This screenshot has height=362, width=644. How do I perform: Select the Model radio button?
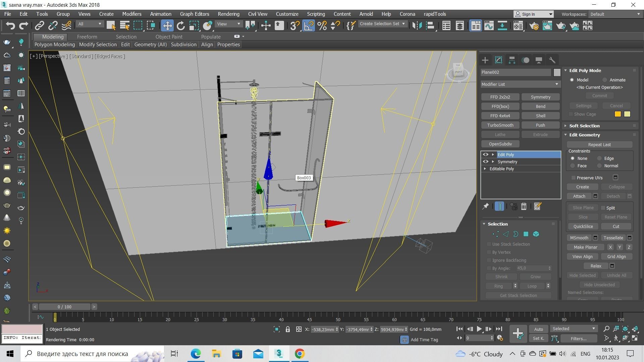572,80
